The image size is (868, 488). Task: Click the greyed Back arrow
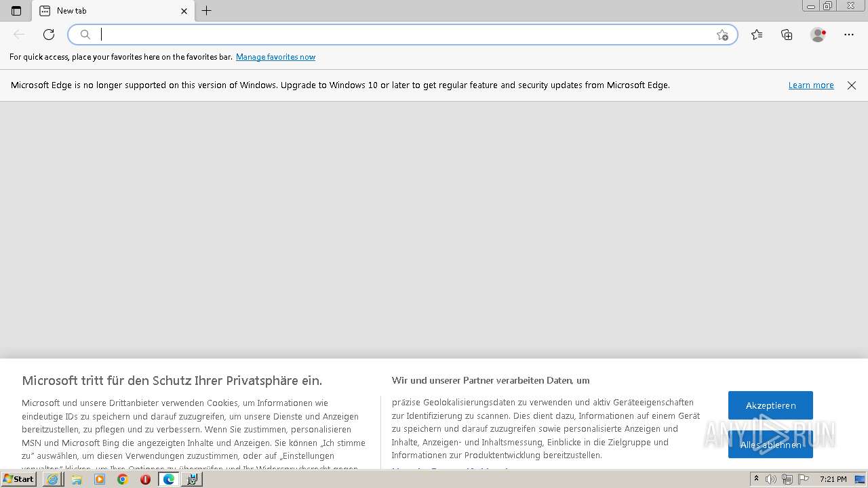click(19, 35)
